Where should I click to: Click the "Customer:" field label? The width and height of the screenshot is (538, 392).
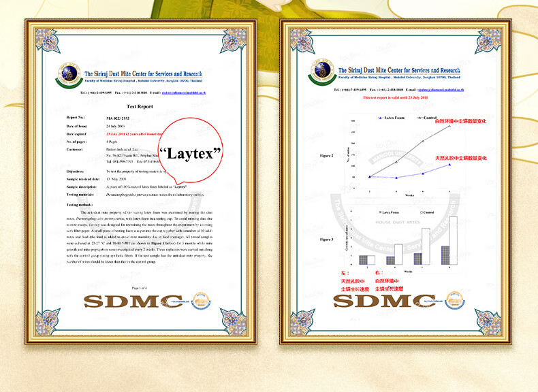click(x=74, y=150)
